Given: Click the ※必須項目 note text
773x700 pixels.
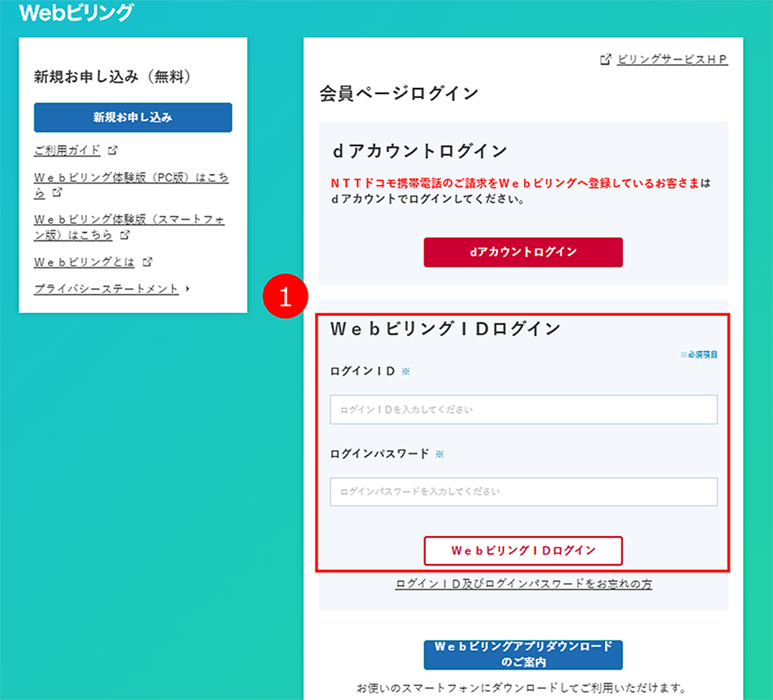Looking at the screenshot, I should (x=699, y=355).
